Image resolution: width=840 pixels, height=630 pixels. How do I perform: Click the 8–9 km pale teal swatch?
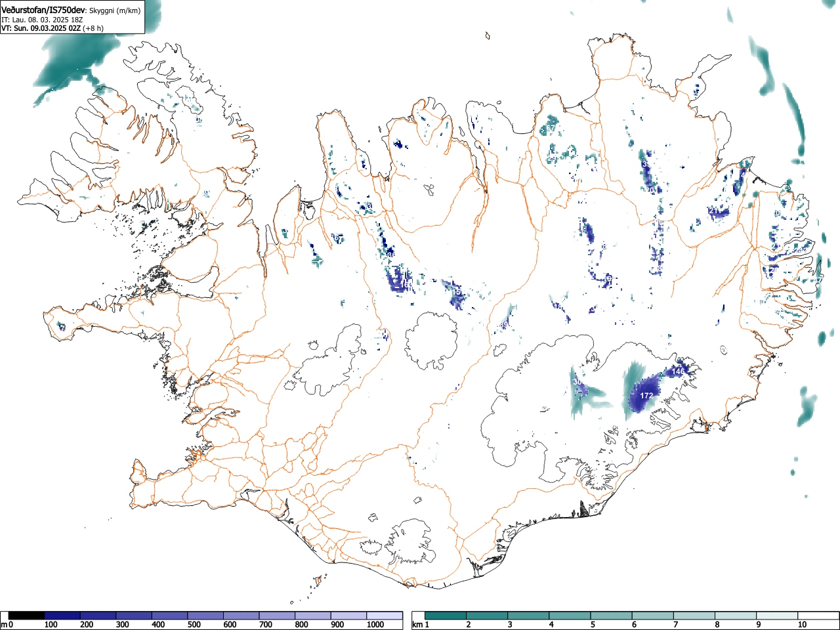coord(735,616)
